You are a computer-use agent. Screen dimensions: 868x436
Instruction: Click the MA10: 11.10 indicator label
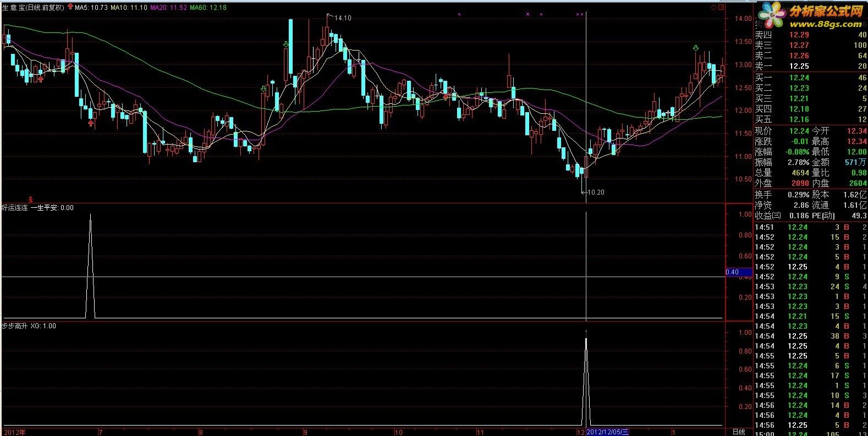(x=129, y=8)
